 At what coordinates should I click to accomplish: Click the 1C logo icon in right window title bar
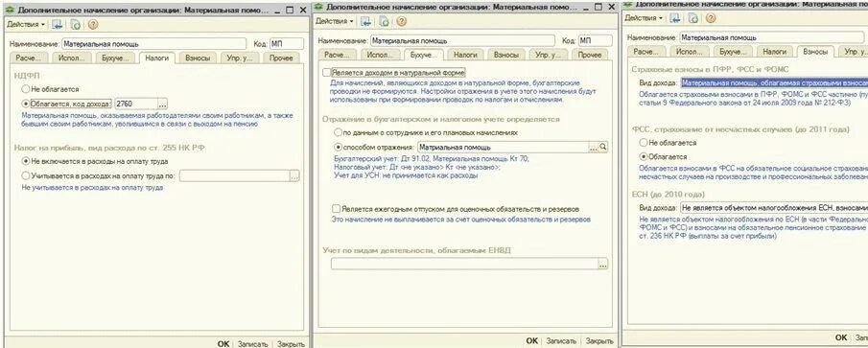(628, 3)
